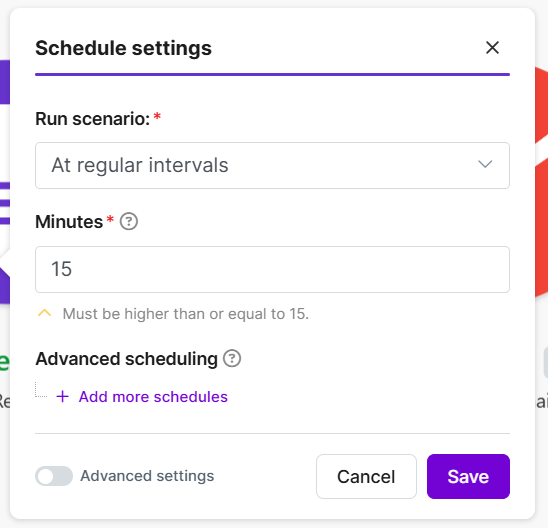
Task: Select the 'At regular intervals' text
Action: [140, 165]
